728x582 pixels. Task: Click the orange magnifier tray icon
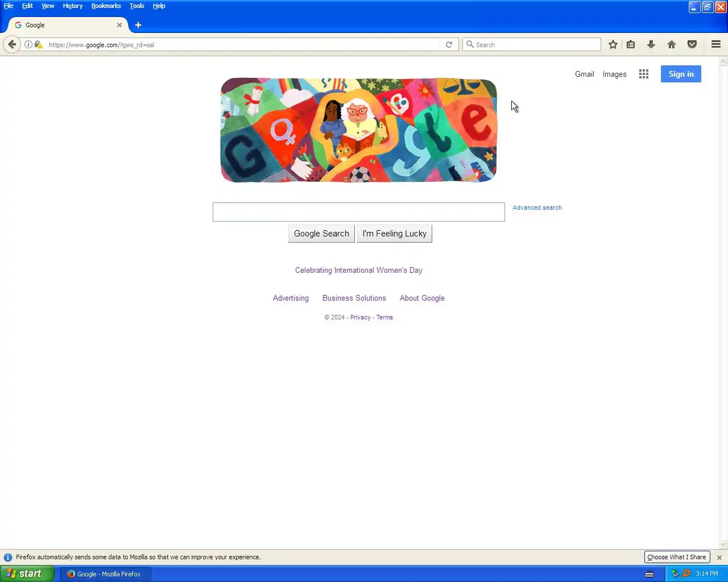pyautogui.click(x=686, y=573)
